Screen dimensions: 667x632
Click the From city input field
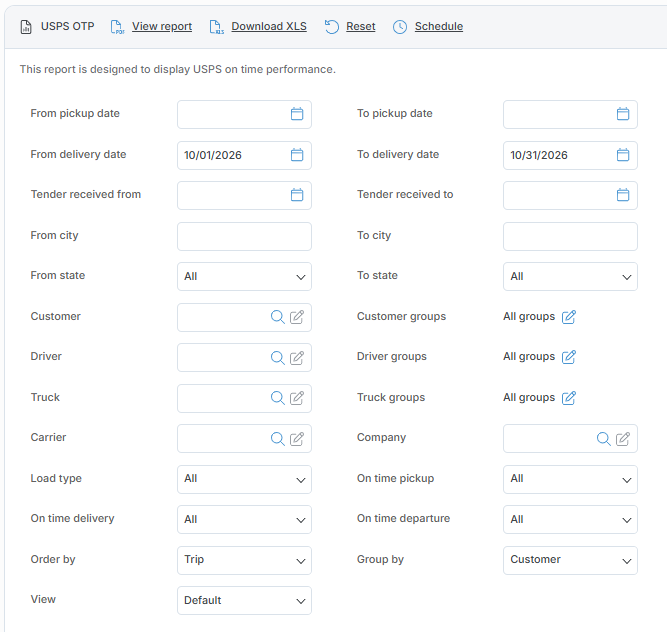coord(244,236)
